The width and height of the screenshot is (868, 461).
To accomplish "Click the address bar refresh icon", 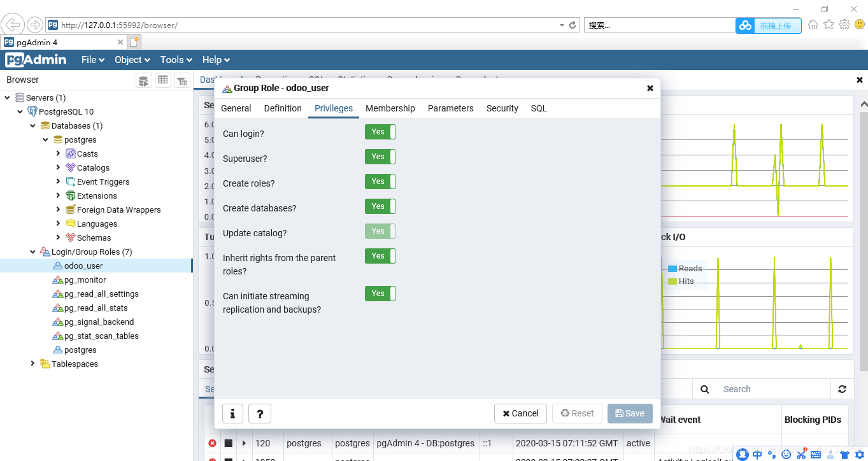I will click(x=573, y=25).
